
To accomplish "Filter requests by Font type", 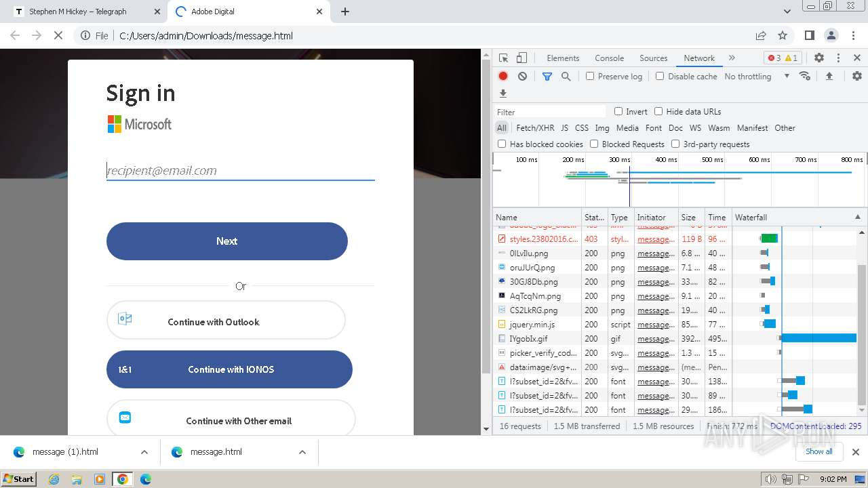I will 654,128.
